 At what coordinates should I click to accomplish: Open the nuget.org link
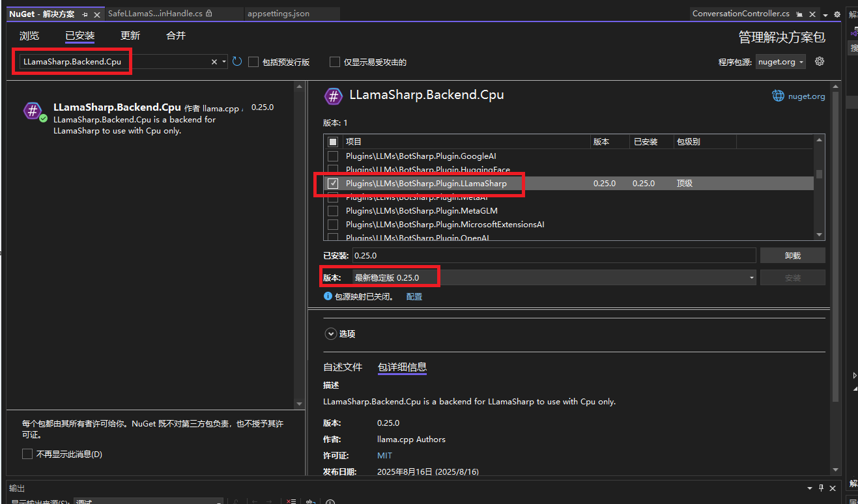[807, 96]
